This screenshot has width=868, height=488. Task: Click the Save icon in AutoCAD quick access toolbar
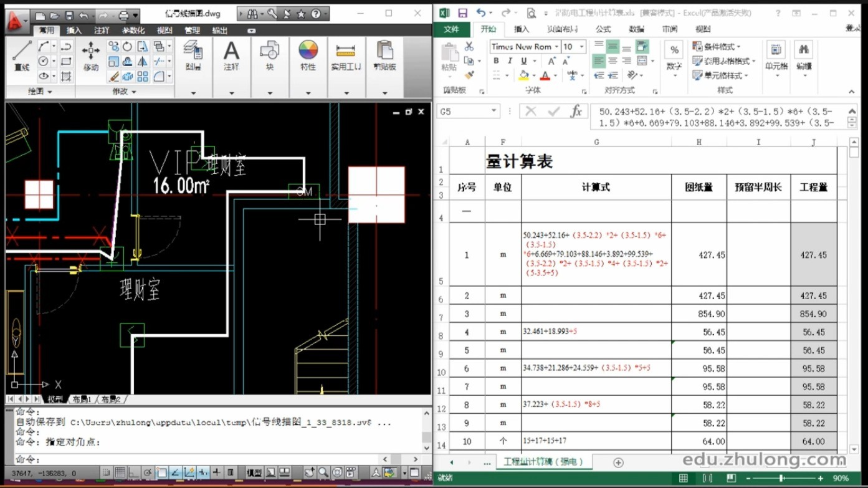click(x=69, y=16)
